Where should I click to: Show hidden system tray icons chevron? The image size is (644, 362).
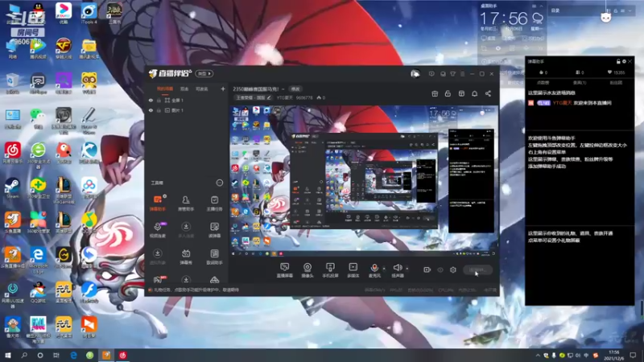pos(538,355)
